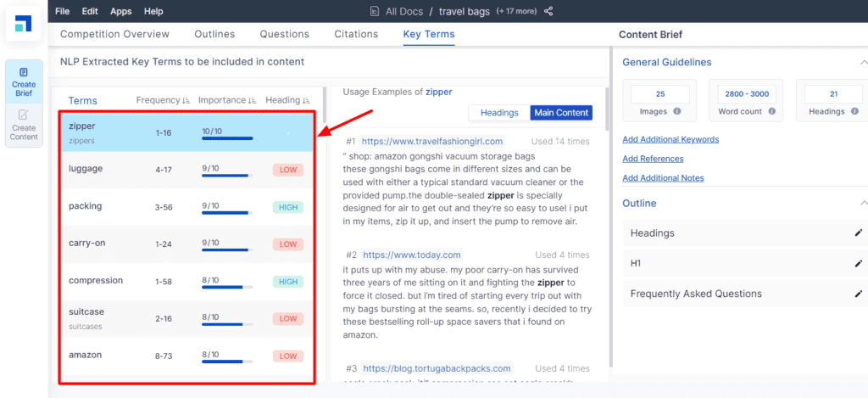Viewport: 868px width, 398px height.
Task: Collapse the Outline section
Action: click(x=862, y=203)
